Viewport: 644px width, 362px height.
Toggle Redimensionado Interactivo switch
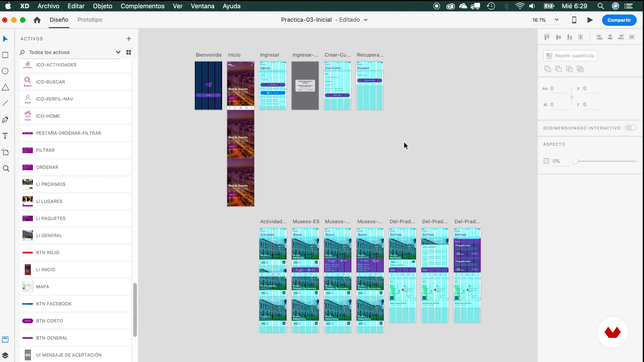(631, 128)
